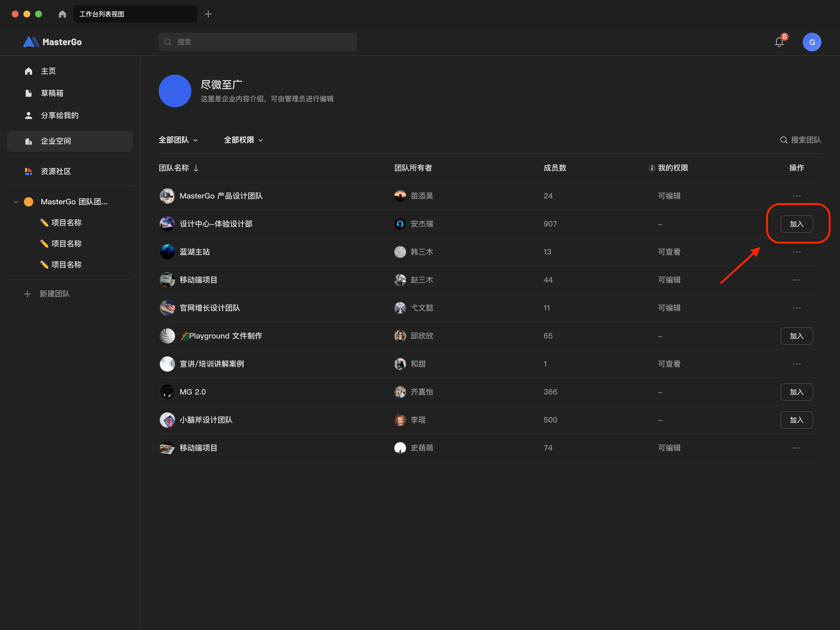Click the 操作 column header
Viewport: 840px width, 630px height.
coord(797,168)
